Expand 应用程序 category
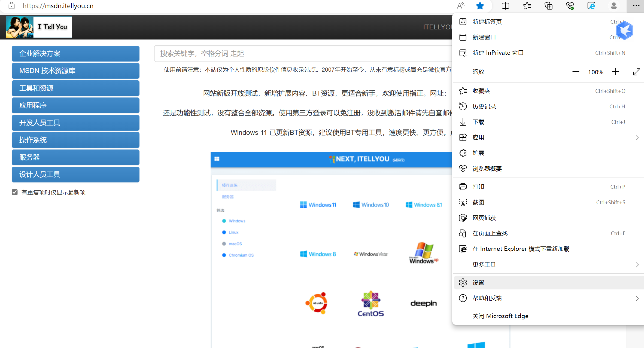This screenshot has height=348, width=644. coord(75,105)
